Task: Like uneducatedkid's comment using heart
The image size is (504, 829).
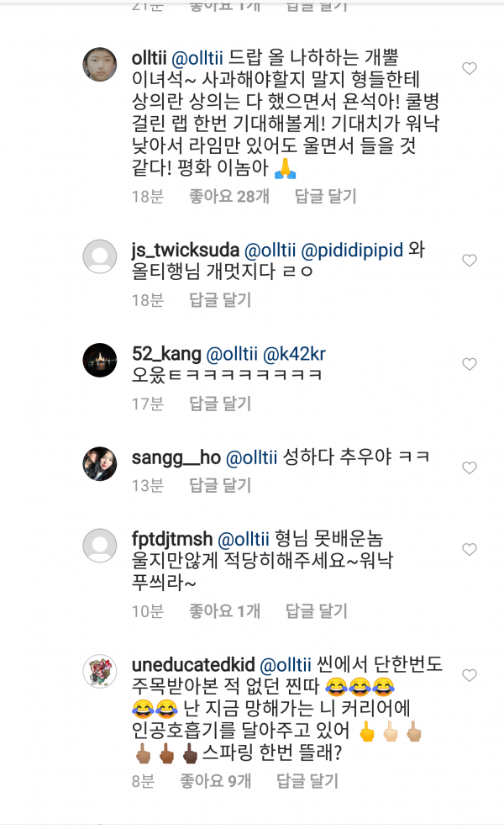Action: 470,675
